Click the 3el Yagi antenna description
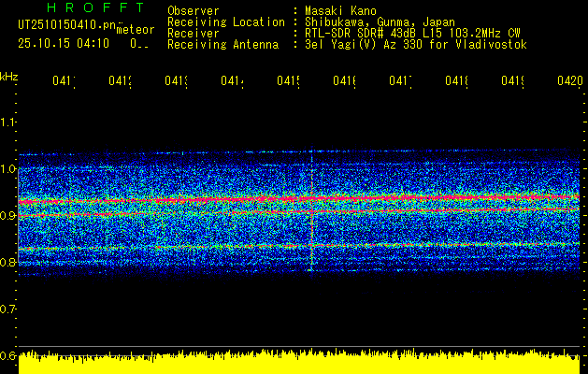The image size is (588, 374). (415, 45)
